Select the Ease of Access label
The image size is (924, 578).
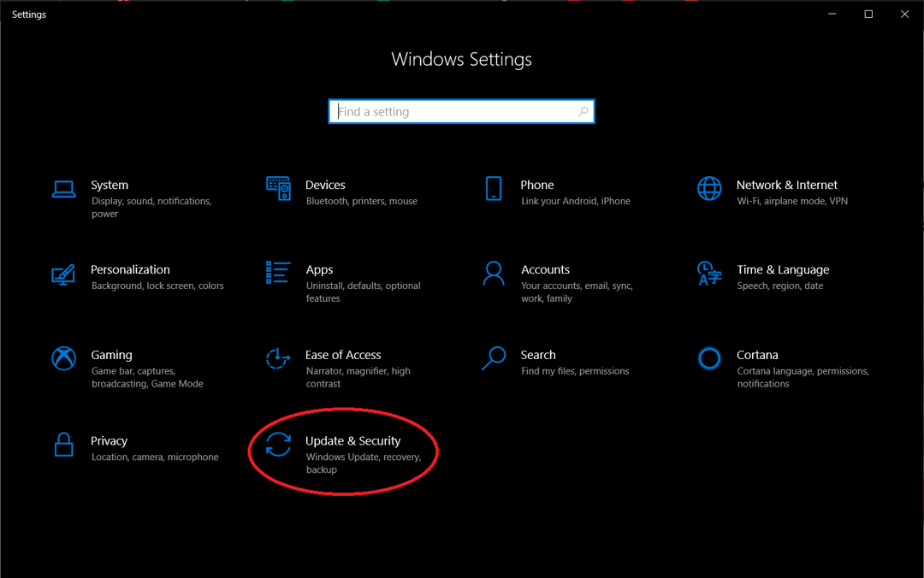(x=343, y=355)
